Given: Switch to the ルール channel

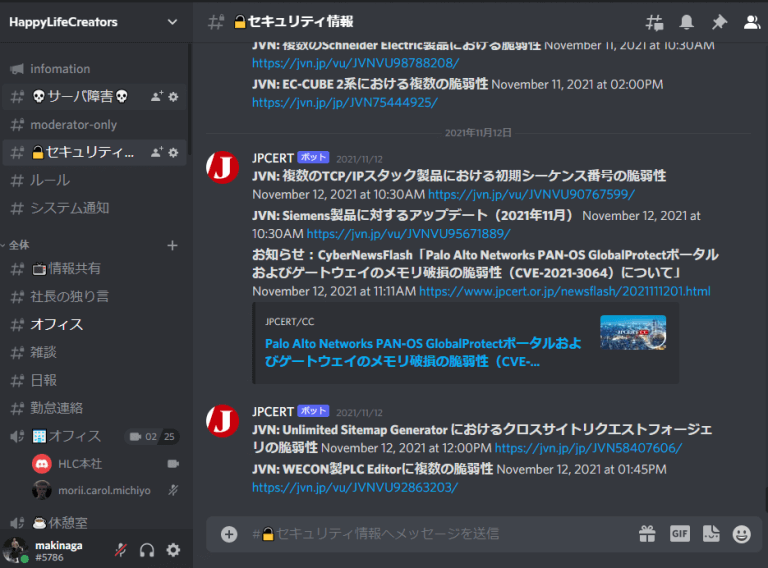Looking at the screenshot, I should point(50,180).
